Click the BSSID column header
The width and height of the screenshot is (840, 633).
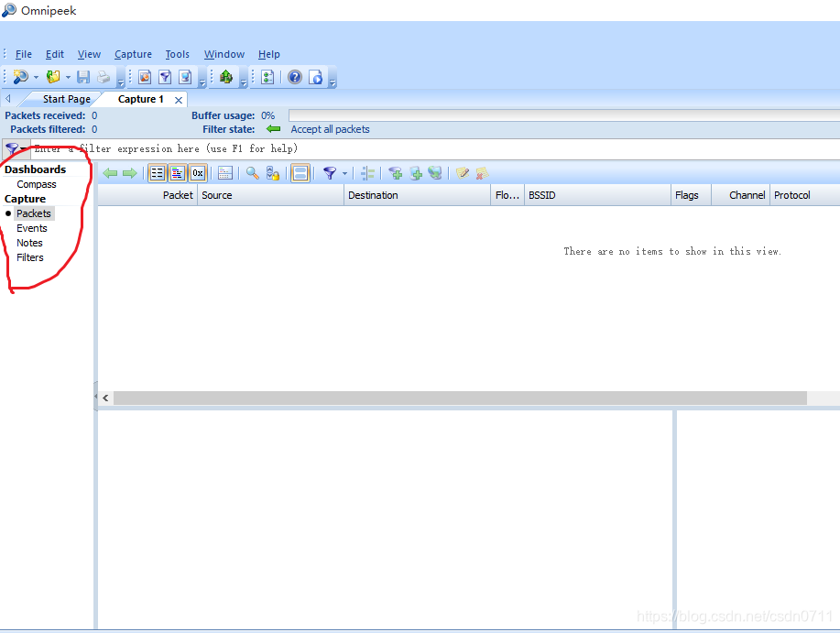click(597, 195)
